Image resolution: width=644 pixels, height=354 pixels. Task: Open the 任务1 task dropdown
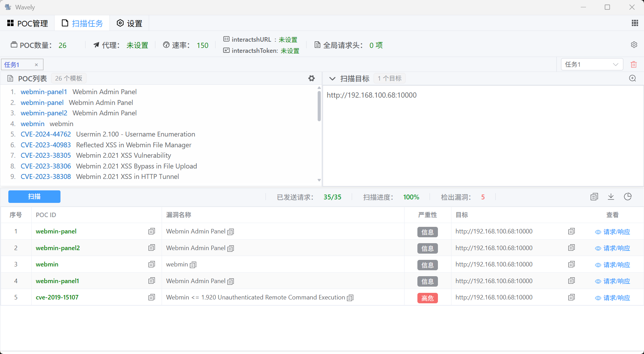[x=592, y=64]
